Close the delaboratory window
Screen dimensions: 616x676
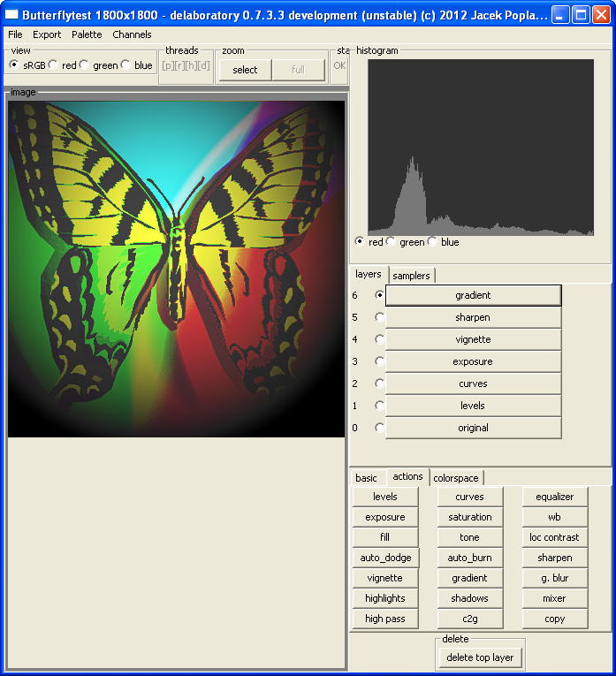tap(601, 15)
